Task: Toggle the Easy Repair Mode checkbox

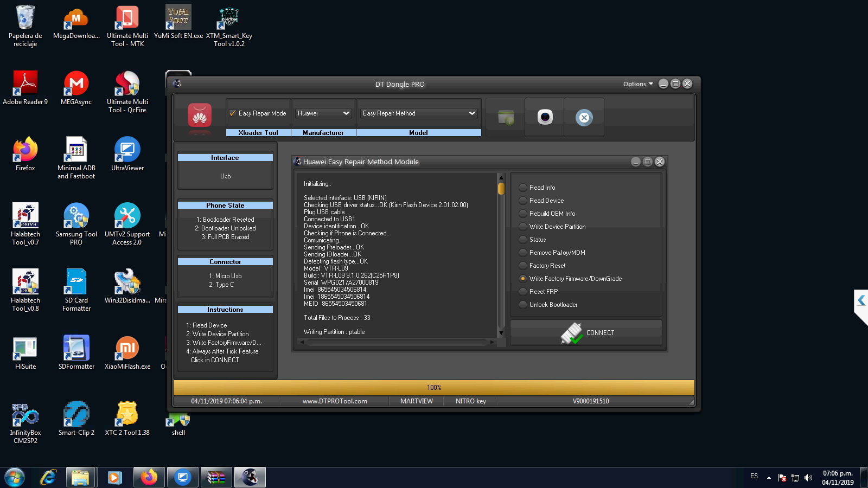Action: click(x=233, y=113)
